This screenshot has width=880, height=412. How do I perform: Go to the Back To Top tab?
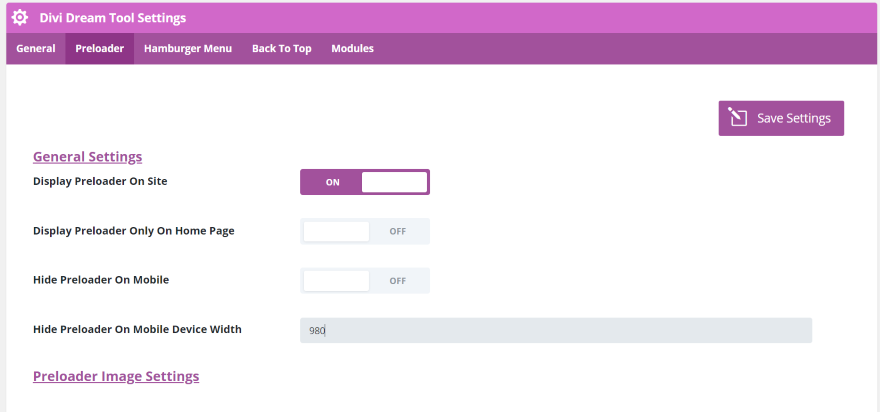pos(282,49)
